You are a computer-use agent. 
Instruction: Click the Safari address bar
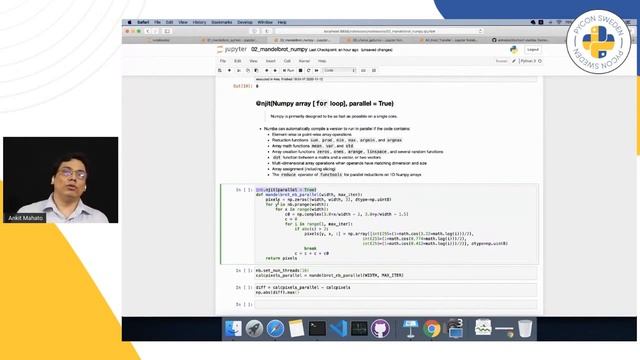pyautogui.click(x=380, y=31)
